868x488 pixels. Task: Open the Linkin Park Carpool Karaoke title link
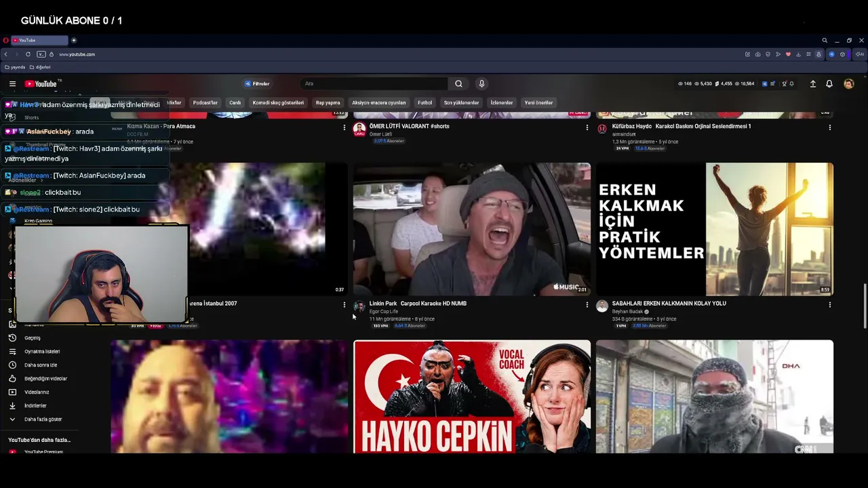418,304
